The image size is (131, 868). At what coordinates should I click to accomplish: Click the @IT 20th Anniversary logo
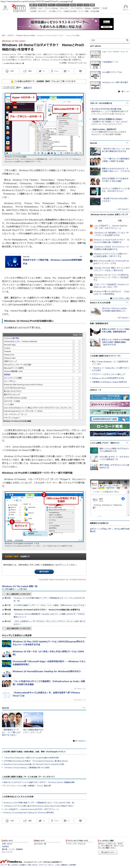(19, 8)
